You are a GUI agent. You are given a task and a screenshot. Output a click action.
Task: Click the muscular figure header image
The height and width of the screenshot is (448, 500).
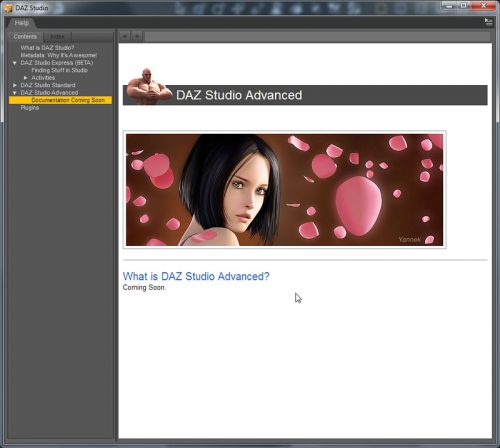(x=149, y=86)
